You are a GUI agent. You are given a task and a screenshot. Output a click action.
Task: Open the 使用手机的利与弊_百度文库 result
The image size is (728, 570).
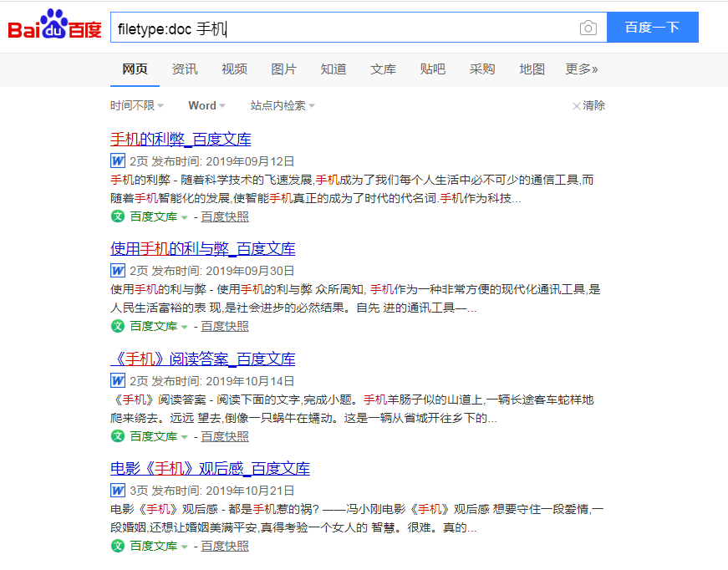coord(202,248)
